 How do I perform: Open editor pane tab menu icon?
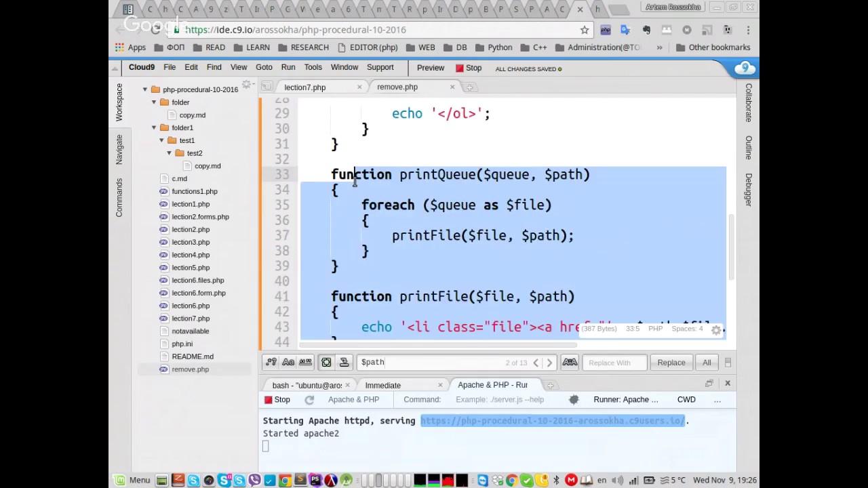pyautogui.click(x=267, y=87)
